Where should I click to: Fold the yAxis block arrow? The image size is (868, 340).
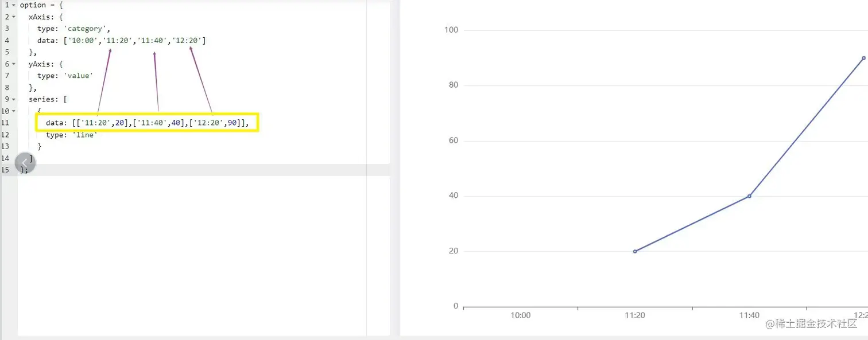pyautogui.click(x=14, y=64)
